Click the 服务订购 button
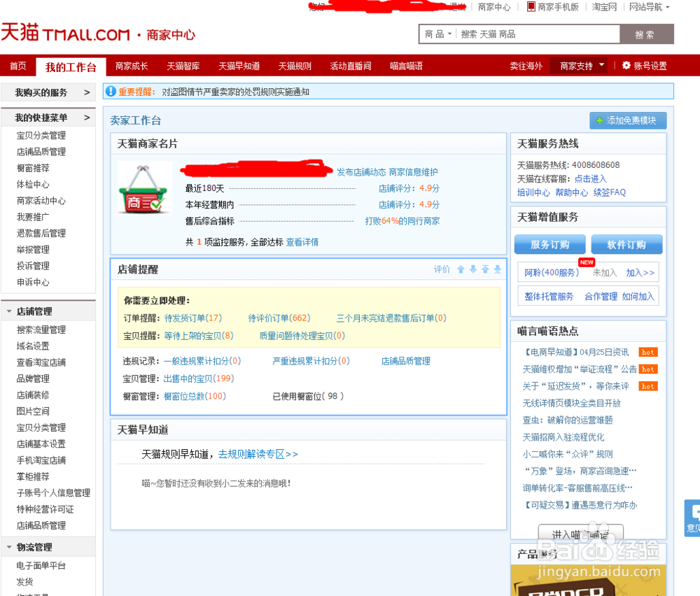The height and width of the screenshot is (596, 700). [x=549, y=244]
